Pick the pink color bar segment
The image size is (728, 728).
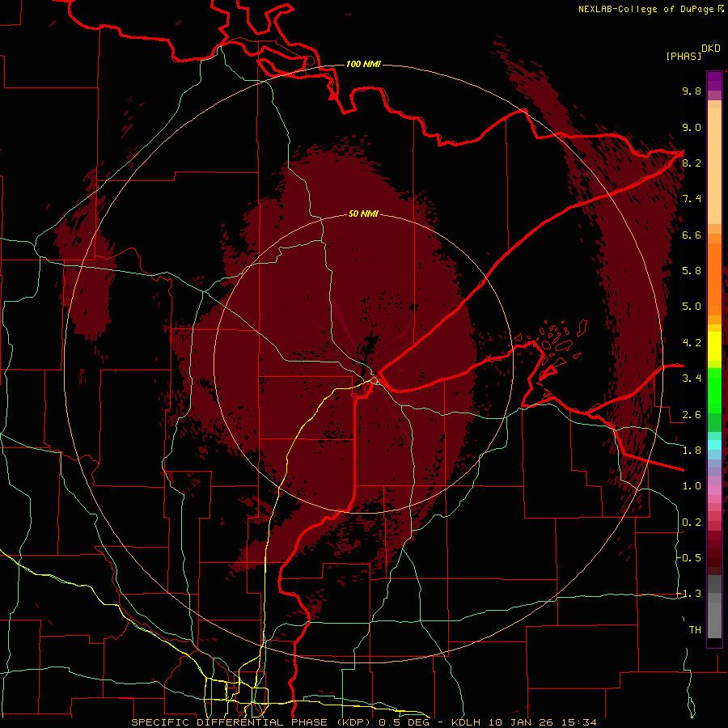tap(714, 490)
